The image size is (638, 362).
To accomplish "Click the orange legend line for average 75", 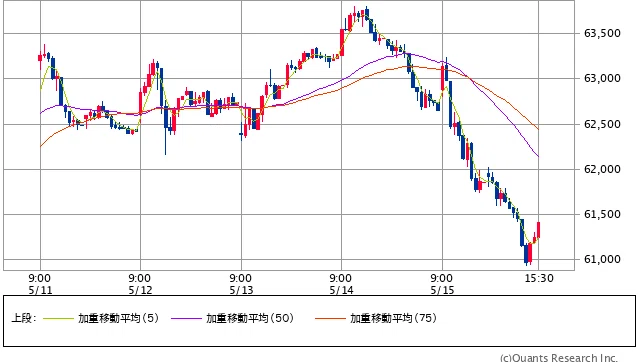I will pyautogui.click(x=330, y=318).
